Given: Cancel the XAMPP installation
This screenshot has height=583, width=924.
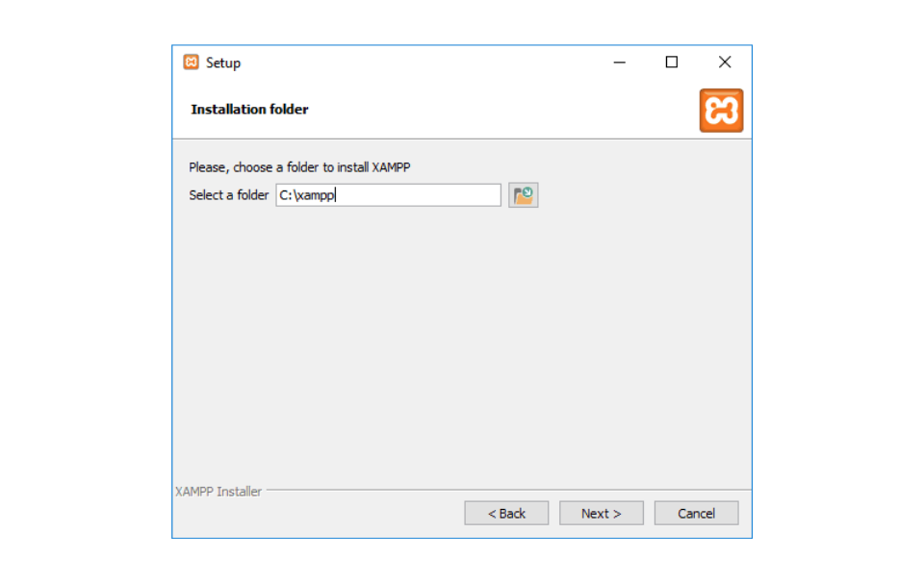Looking at the screenshot, I should click(x=696, y=513).
